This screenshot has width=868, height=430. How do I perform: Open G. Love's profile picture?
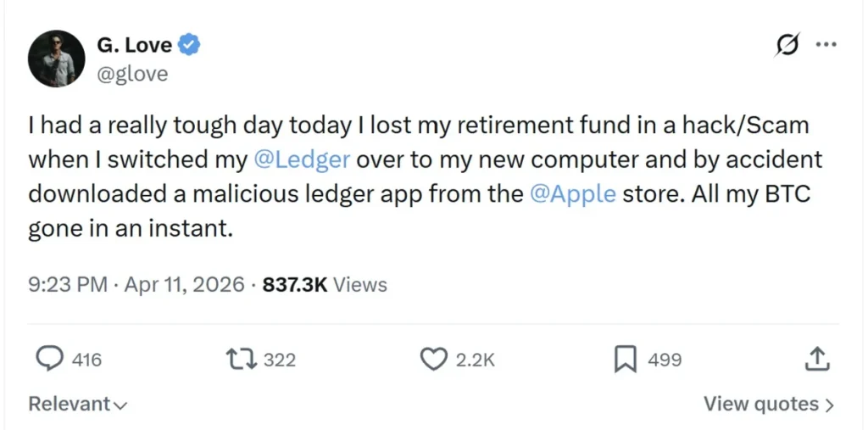[56, 59]
